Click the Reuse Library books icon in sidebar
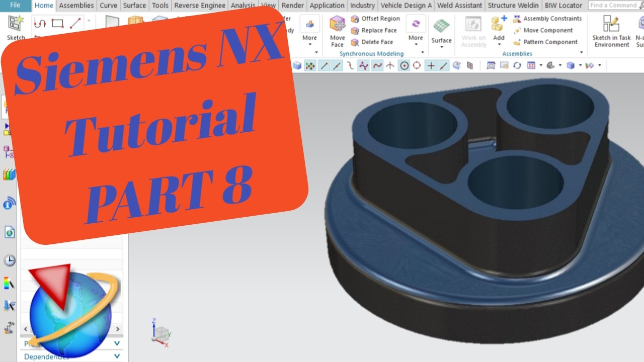 (9, 174)
